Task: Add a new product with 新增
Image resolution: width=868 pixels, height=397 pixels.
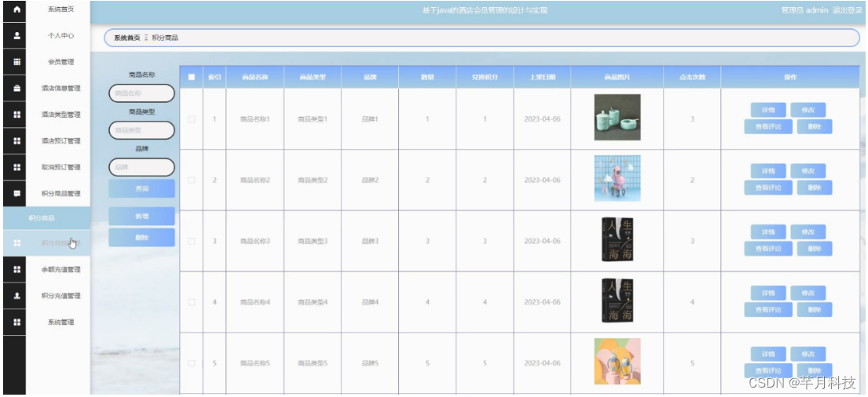Action: [141, 217]
